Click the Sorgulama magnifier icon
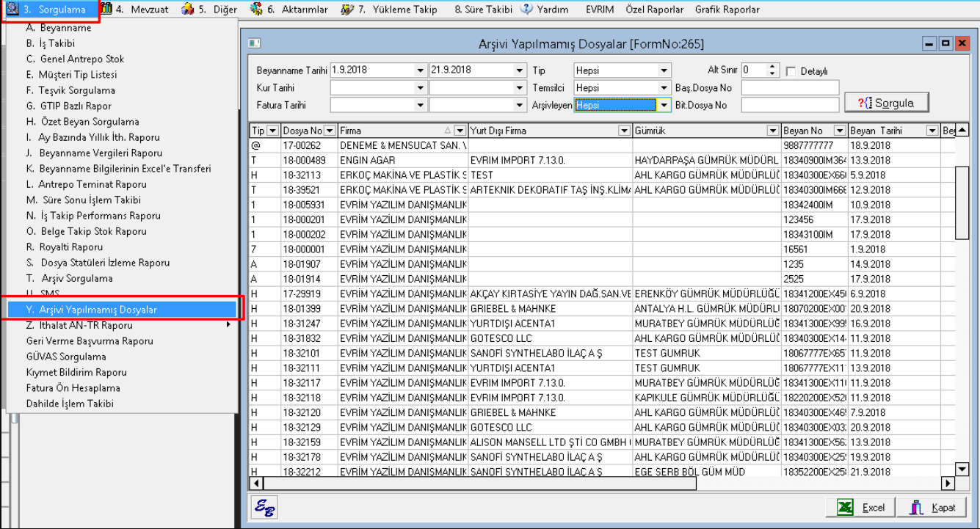 point(14,10)
